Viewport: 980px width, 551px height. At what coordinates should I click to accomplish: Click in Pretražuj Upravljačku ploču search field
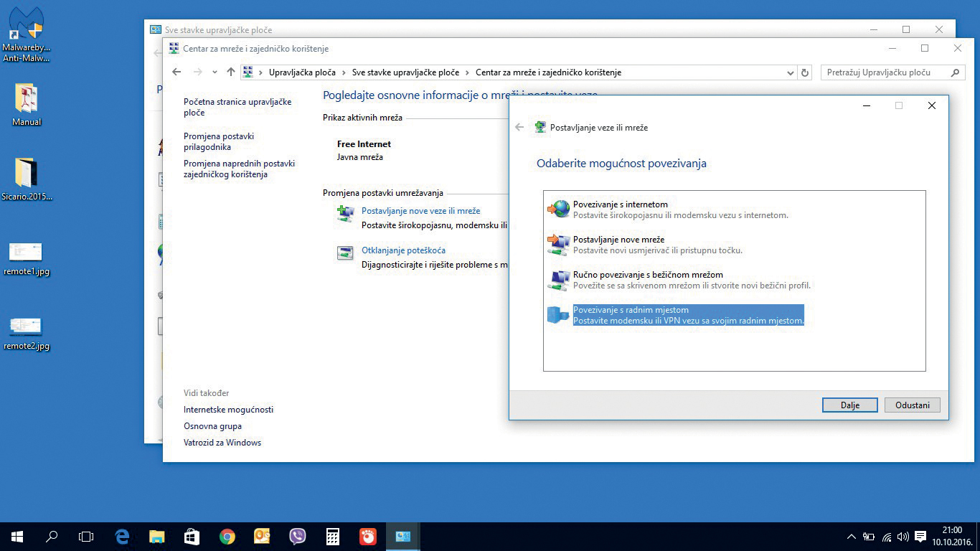click(886, 72)
